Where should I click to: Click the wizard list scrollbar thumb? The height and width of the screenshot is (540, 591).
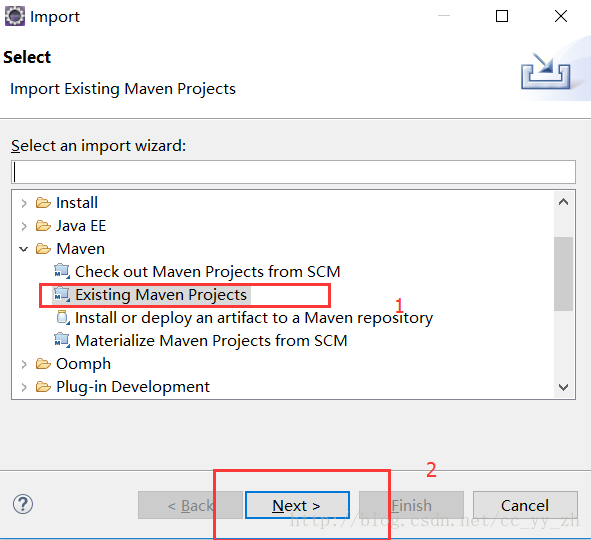[563, 274]
